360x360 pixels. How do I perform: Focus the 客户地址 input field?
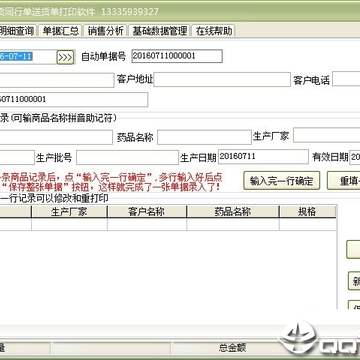222,80
